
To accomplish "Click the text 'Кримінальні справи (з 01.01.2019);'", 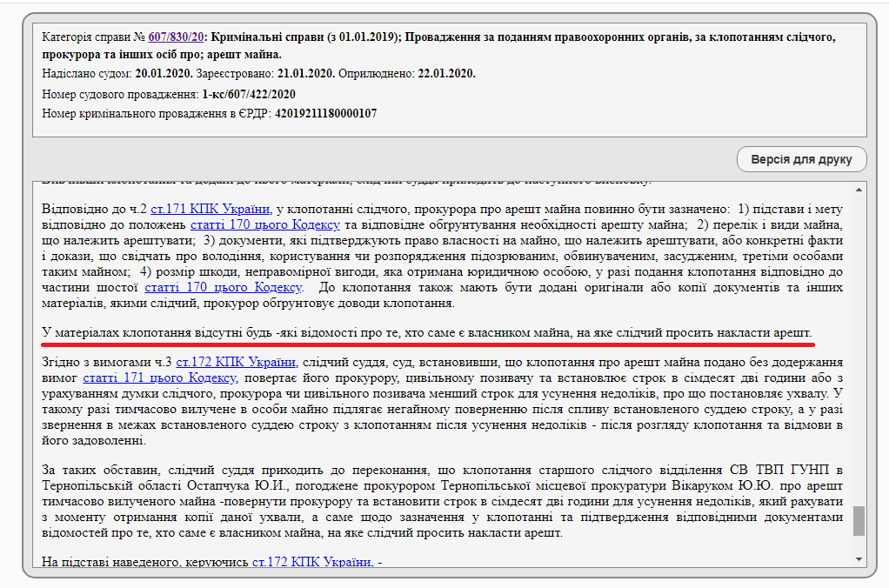I will coord(306,37).
